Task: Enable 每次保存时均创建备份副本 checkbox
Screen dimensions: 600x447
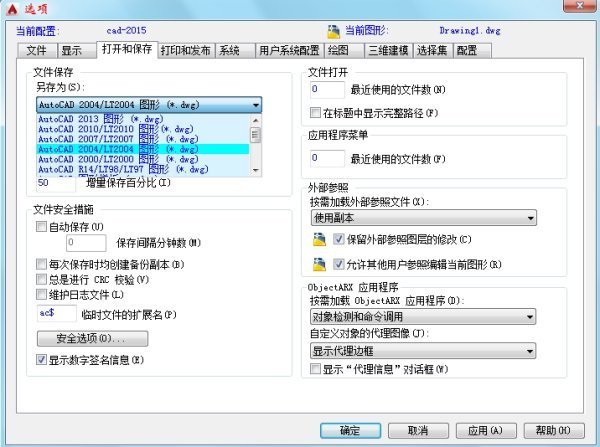Action: coord(41,264)
